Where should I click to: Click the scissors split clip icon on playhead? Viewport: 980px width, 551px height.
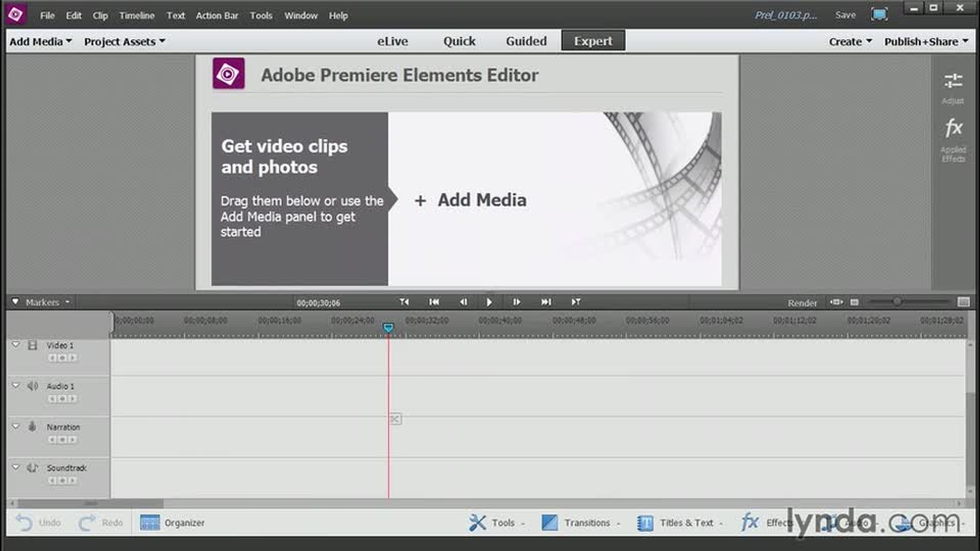tap(395, 419)
